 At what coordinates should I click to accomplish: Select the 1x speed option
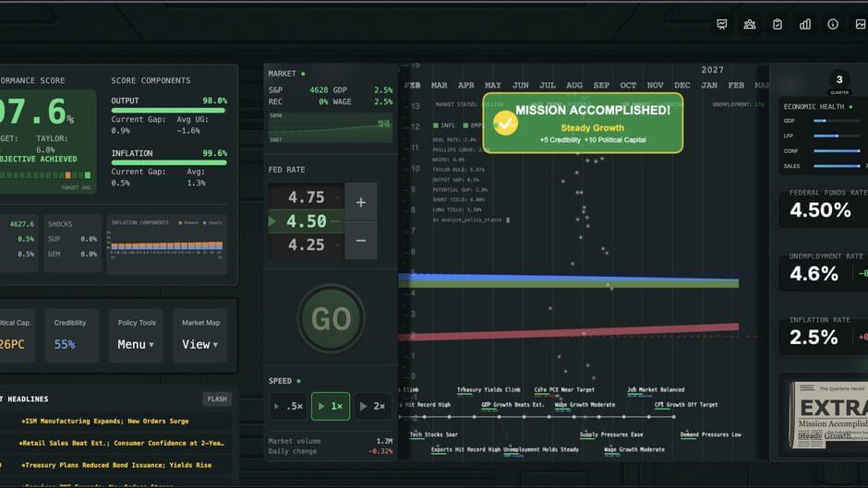pyautogui.click(x=331, y=406)
